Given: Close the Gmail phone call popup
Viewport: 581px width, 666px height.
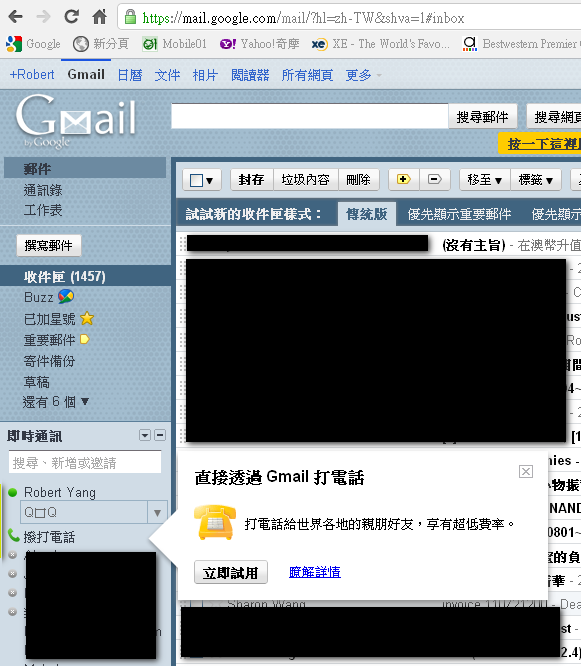Looking at the screenshot, I should (x=526, y=471).
